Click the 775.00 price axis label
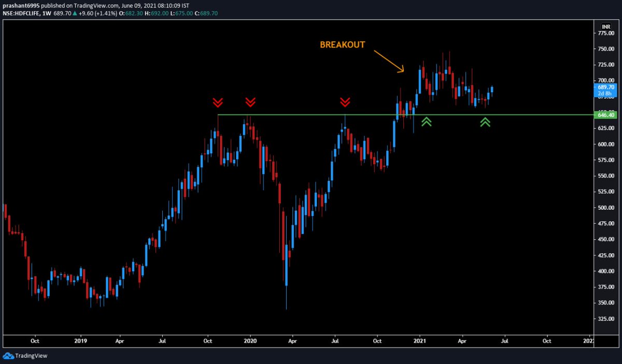Viewport: 622px width, 364px height. (x=606, y=33)
